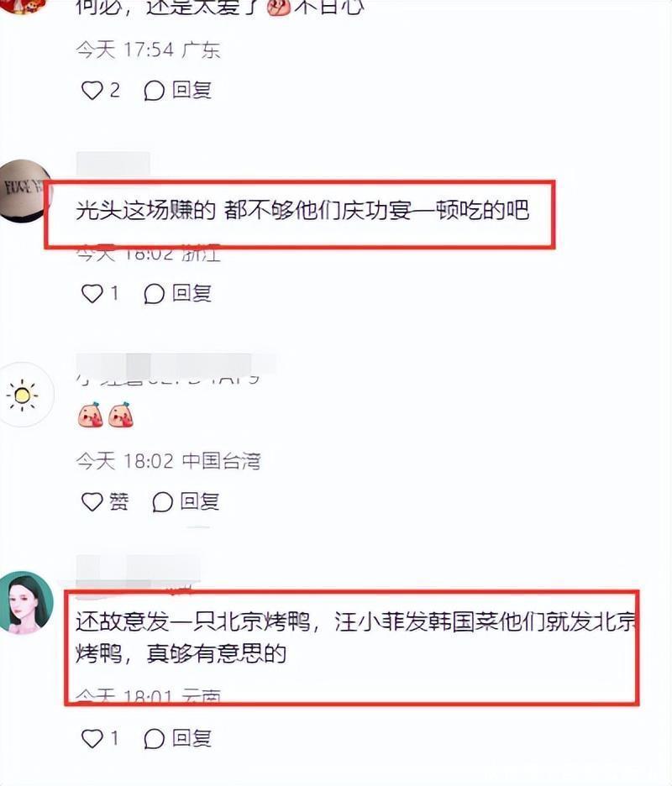The width and height of the screenshot is (672, 786).
Task: Like the Guangdong comment with 2 likes
Action: 92,91
